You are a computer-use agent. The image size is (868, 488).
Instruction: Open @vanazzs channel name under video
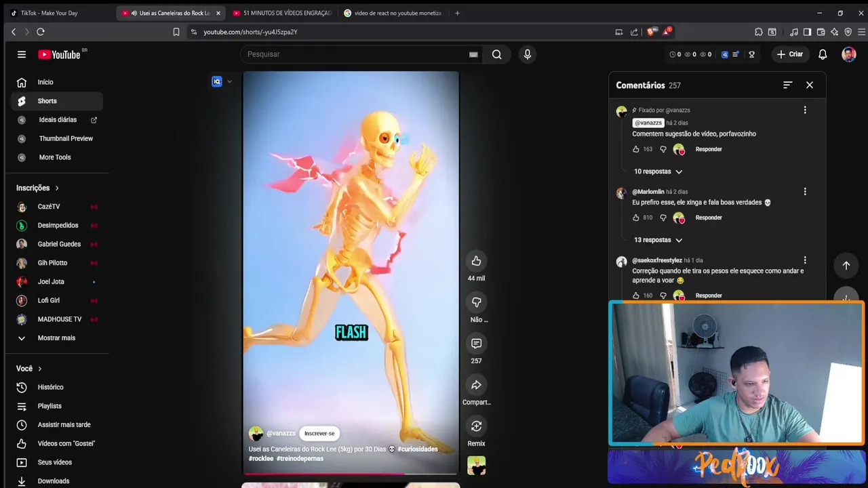[x=281, y=433]
